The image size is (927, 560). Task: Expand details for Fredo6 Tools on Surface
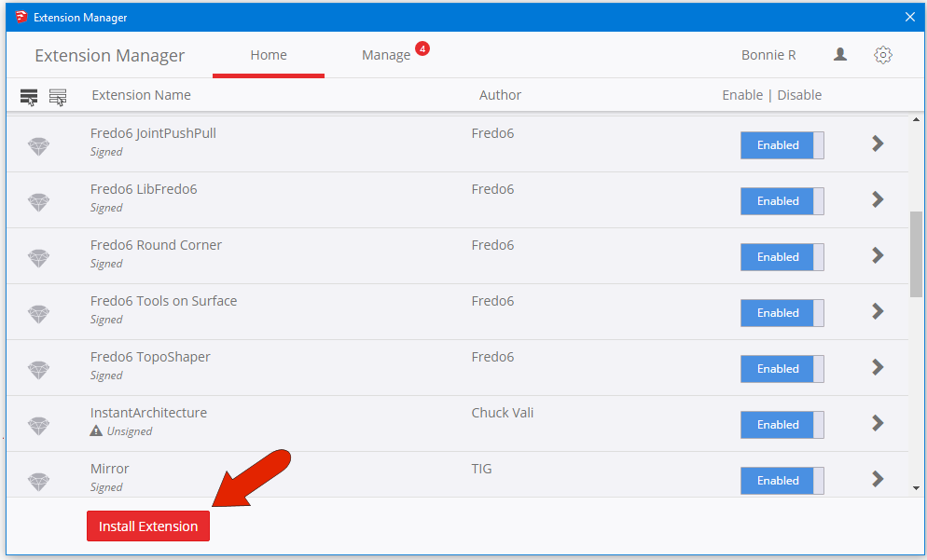878,310
